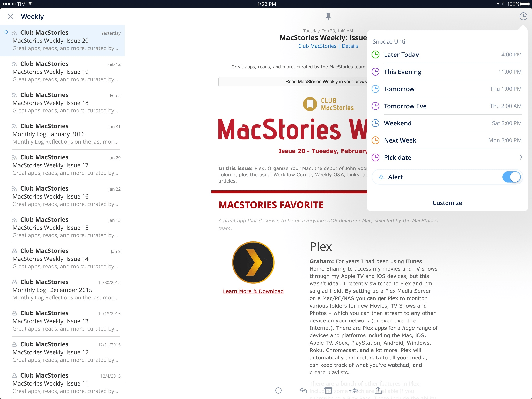Forward the email with the right-arrow icon

(353, 390)
